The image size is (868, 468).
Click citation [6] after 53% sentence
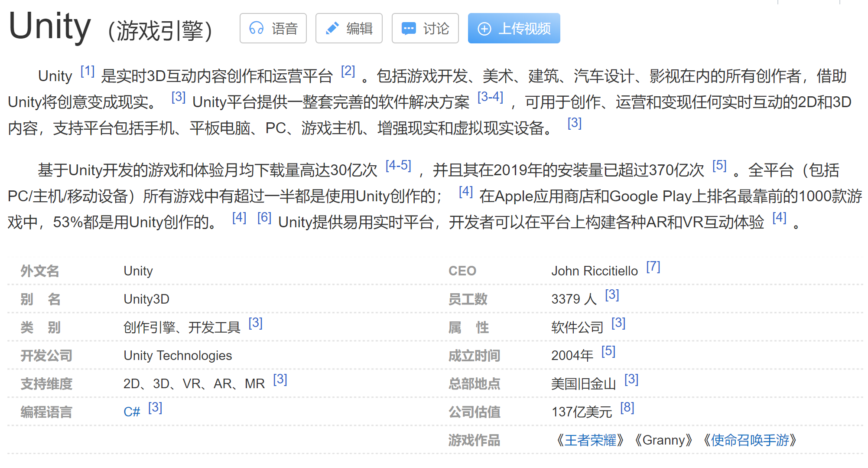tap(264, 217)
